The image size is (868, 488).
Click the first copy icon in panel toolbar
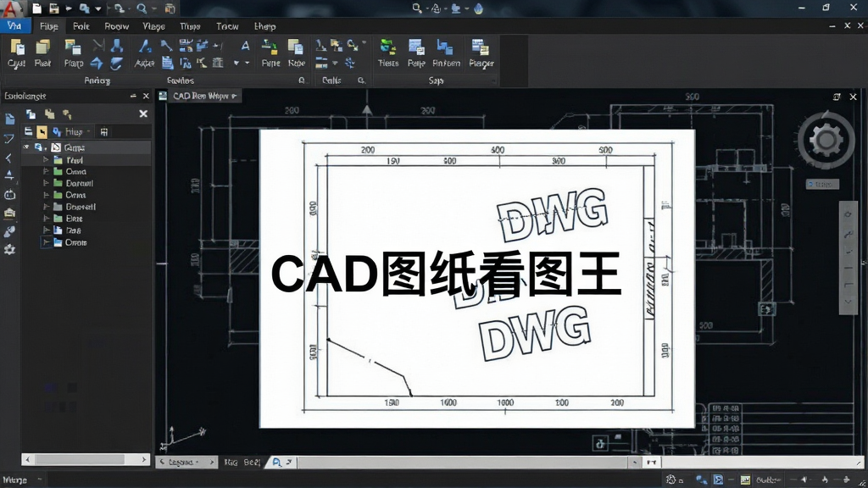[x=31, y=114]
